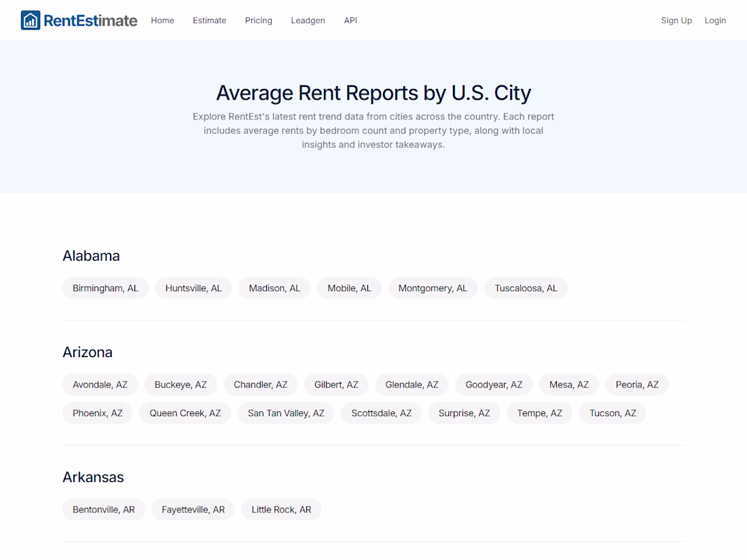Select the Bentonville, AR city chip

click(x=104, y=510)
